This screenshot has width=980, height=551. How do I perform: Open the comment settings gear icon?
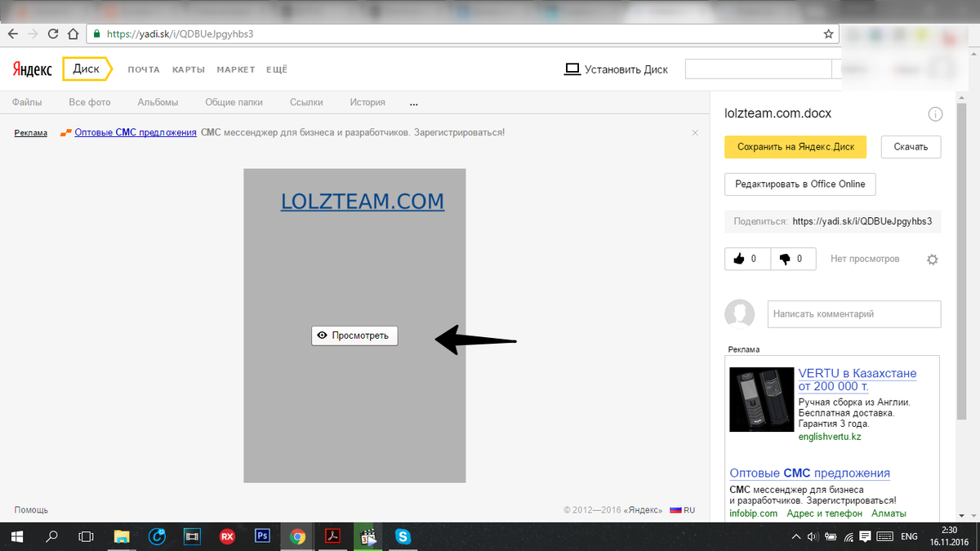point(933,260)
